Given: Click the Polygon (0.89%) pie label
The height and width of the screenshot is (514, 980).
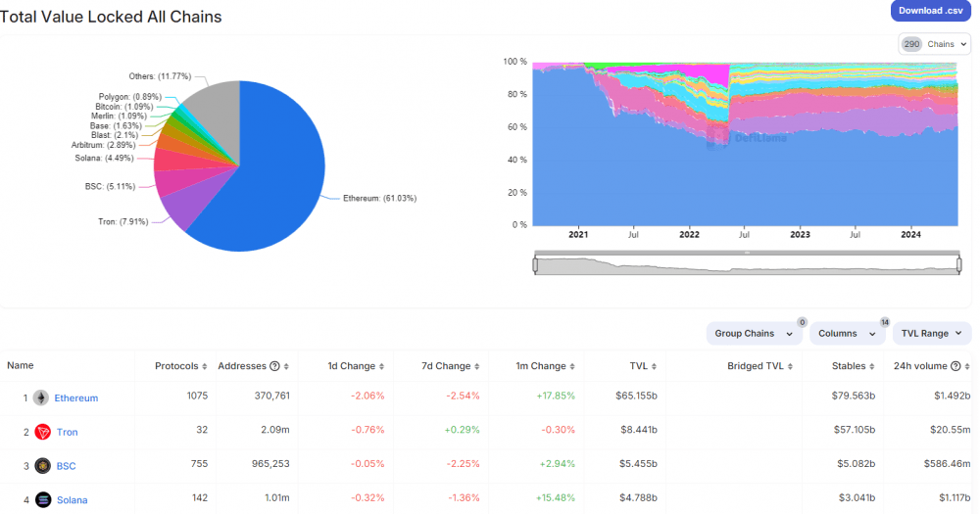Looking at the screenshot, I should tap(130, 97).
